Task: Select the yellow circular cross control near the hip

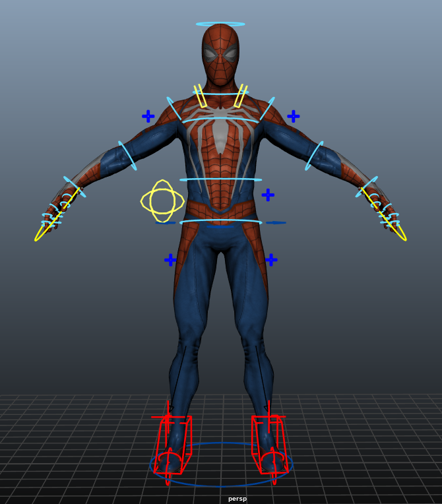Action: pos(162,201)
